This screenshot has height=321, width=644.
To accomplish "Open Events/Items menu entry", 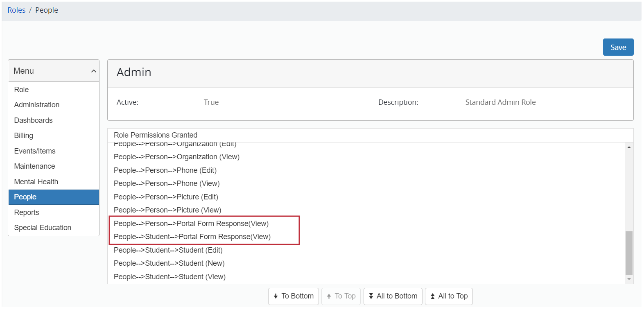I will coord(35,151).
